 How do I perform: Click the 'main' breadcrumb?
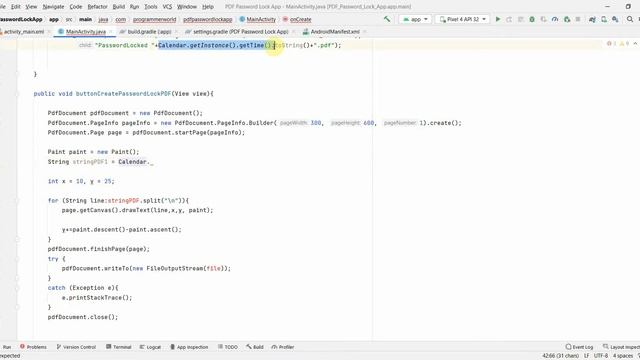click(85, 19)
